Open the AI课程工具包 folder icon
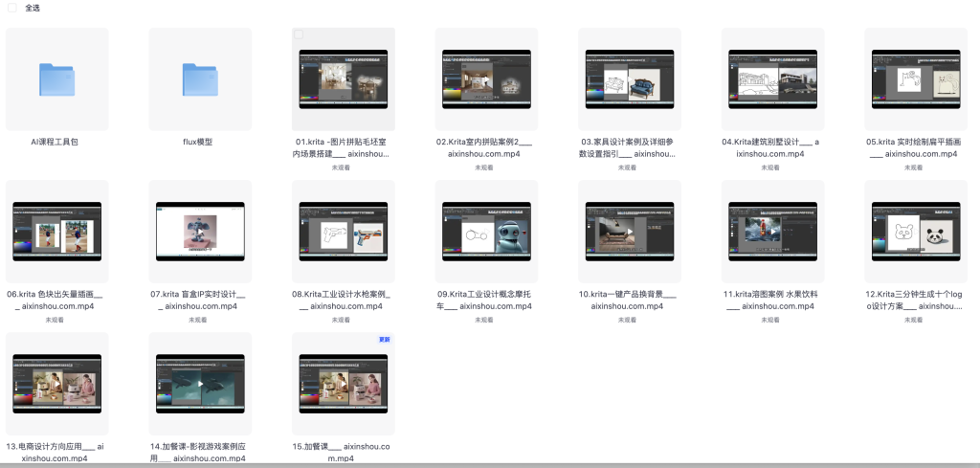 [57, 79]
